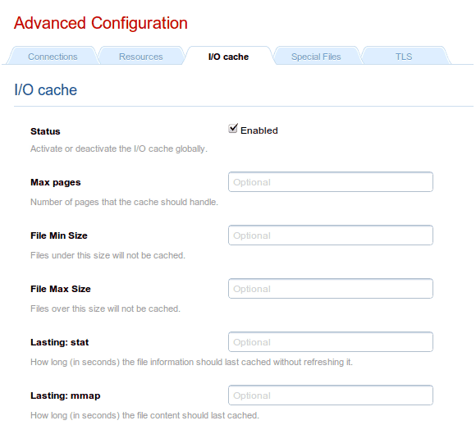The image size is (476, 448).
Task: Click the File Max Size label
Action: point(61,289)
